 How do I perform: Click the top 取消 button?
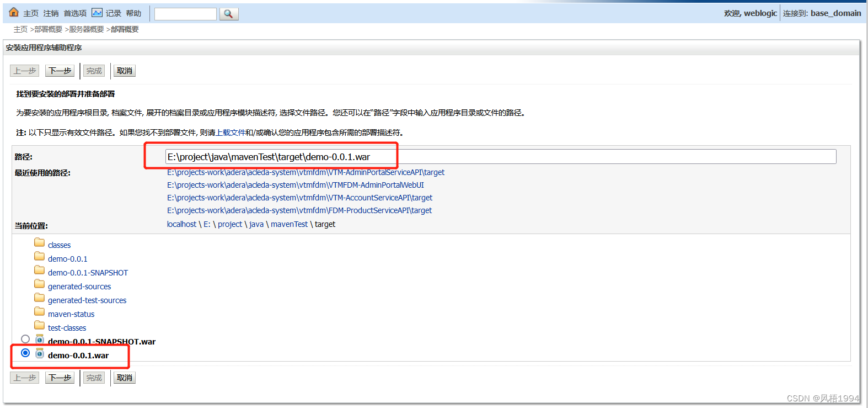[x=125, y=71]
